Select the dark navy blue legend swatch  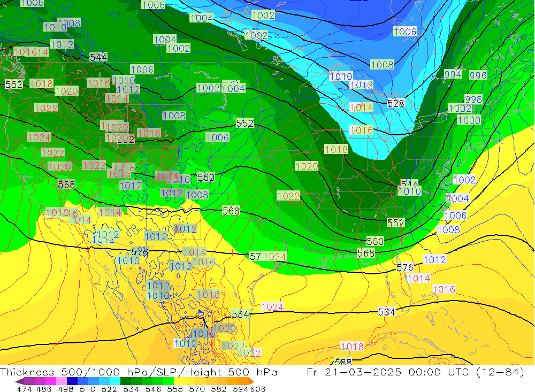[x=72, y=381]
